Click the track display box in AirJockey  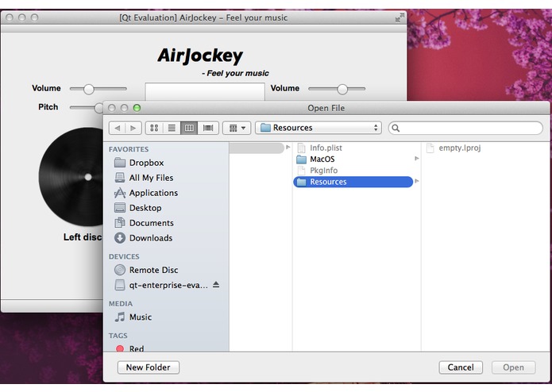coord(205,92)
